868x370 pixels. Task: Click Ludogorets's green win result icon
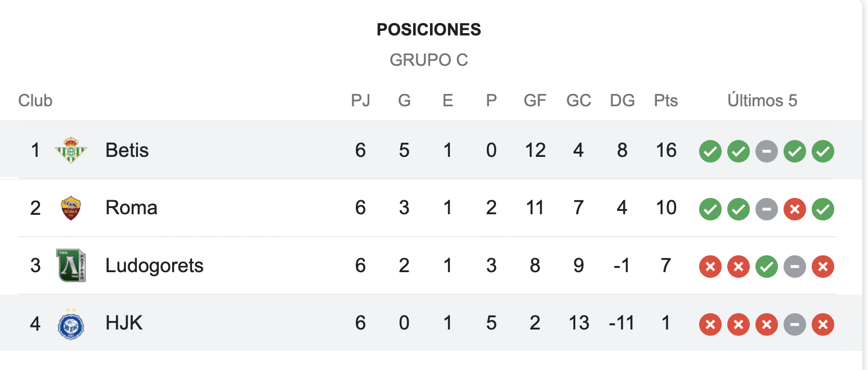pyautogui.click(x=767, y=267)
